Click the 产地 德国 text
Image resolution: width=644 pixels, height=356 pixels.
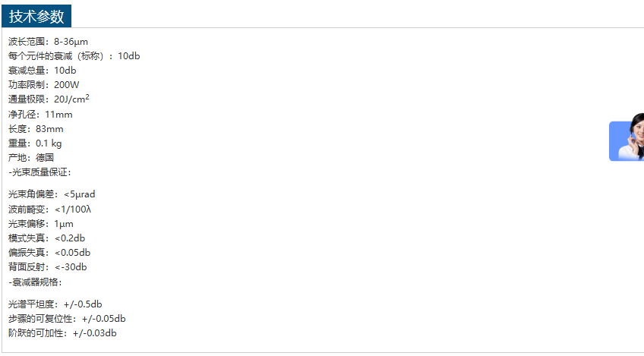click(31, 158)
